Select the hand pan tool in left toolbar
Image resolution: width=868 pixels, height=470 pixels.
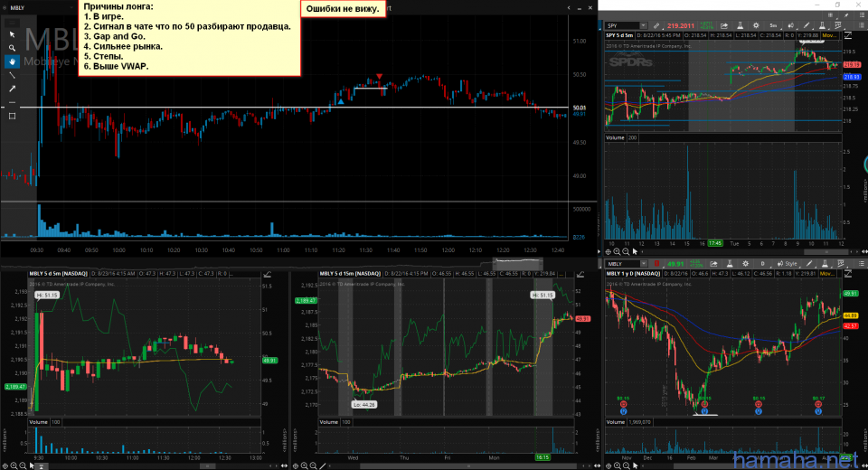click(12, 61)
